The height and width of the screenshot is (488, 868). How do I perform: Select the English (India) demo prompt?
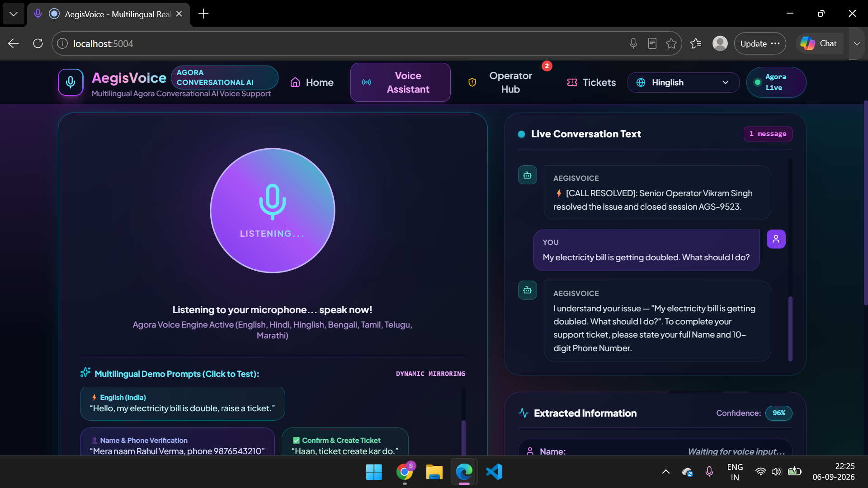[x=183, y=404]
